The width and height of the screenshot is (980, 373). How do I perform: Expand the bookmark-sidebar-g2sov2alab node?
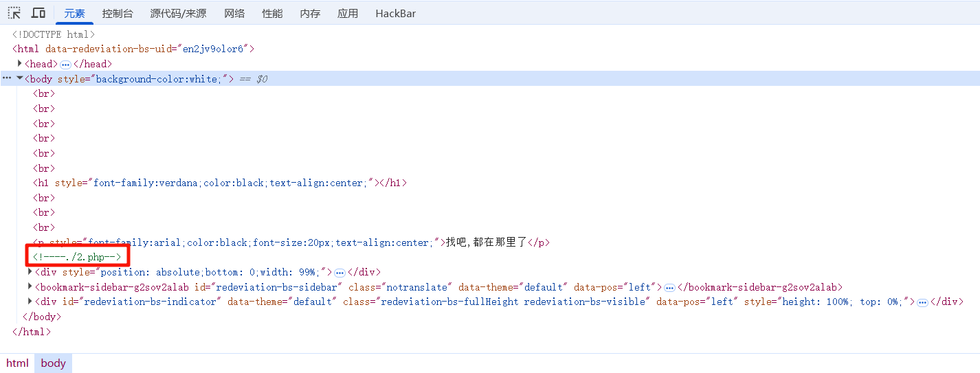tap(30, 287)
